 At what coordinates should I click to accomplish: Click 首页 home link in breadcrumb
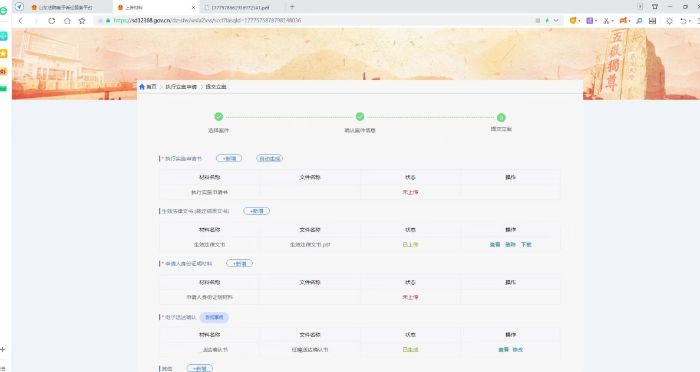tap(148, 87)
